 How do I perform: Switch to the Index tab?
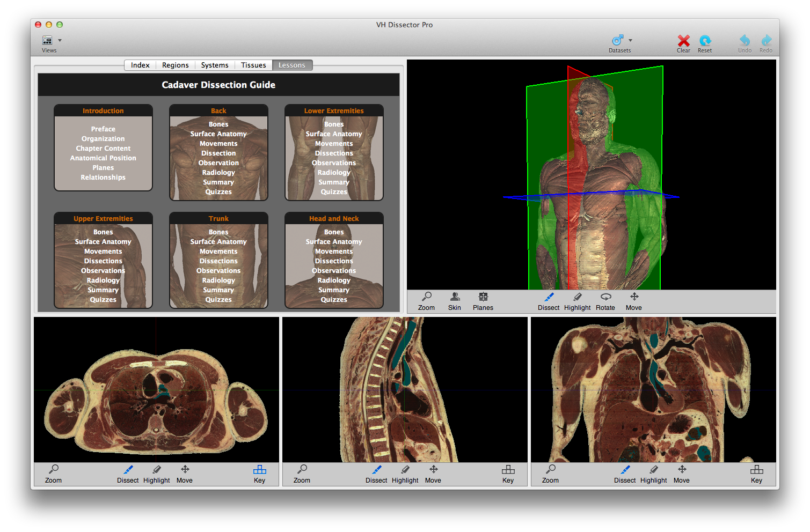click(140, 65)
